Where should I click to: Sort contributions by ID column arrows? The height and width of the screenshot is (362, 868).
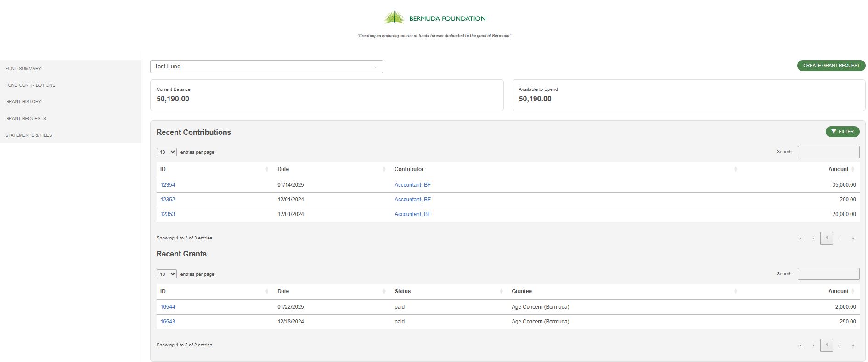pos(267,169)
